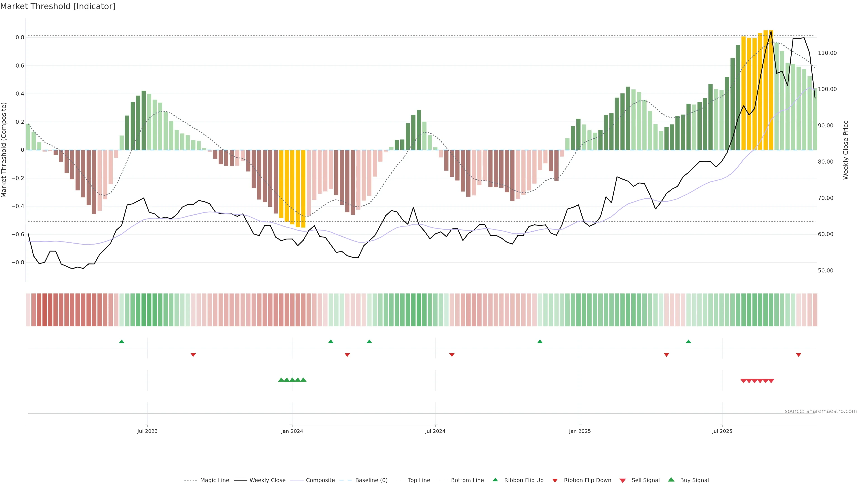Click the rightmost red Sell Signal marker after Jul 2025

click(771, 381)
